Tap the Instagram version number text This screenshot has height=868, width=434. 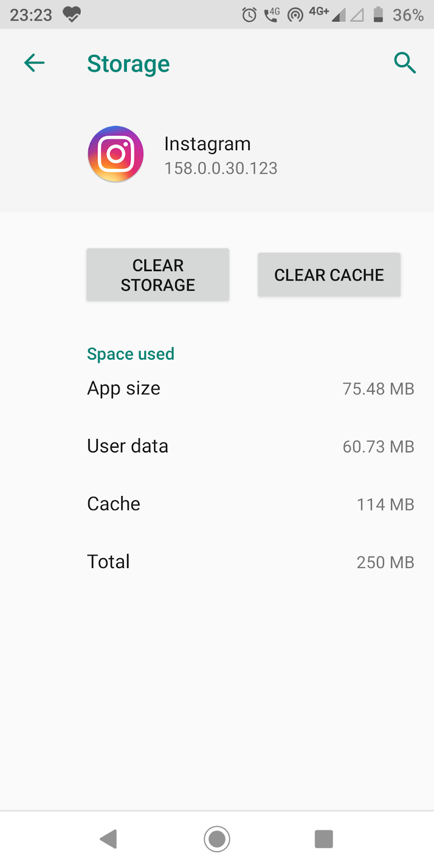point(221,168)
